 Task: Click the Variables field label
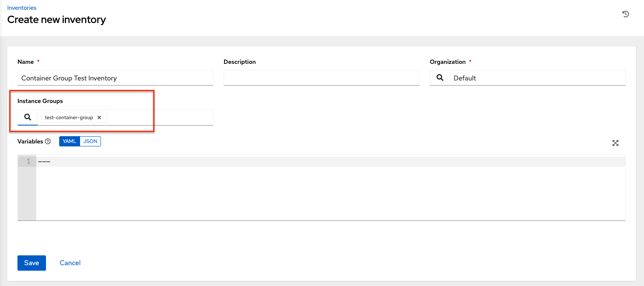(x=30, y=141)
